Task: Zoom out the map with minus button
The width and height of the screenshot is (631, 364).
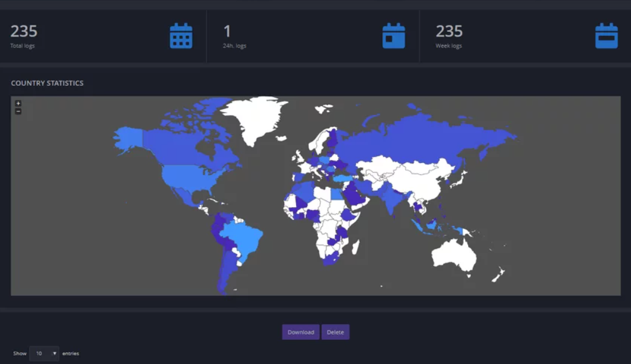Action: (x=18, y=111)
